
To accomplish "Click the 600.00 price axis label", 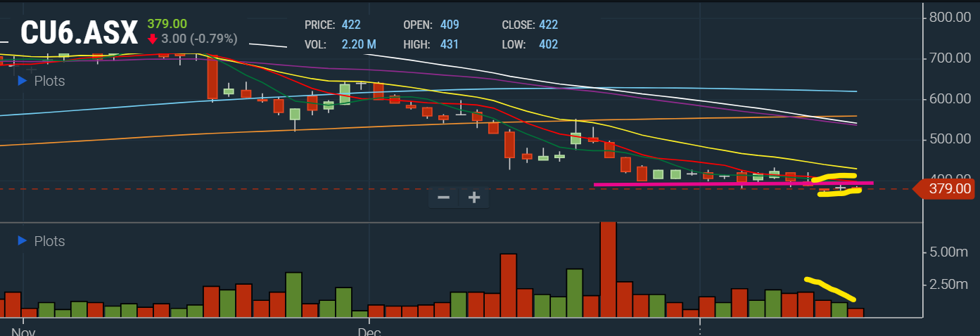I will click(949, 98).
